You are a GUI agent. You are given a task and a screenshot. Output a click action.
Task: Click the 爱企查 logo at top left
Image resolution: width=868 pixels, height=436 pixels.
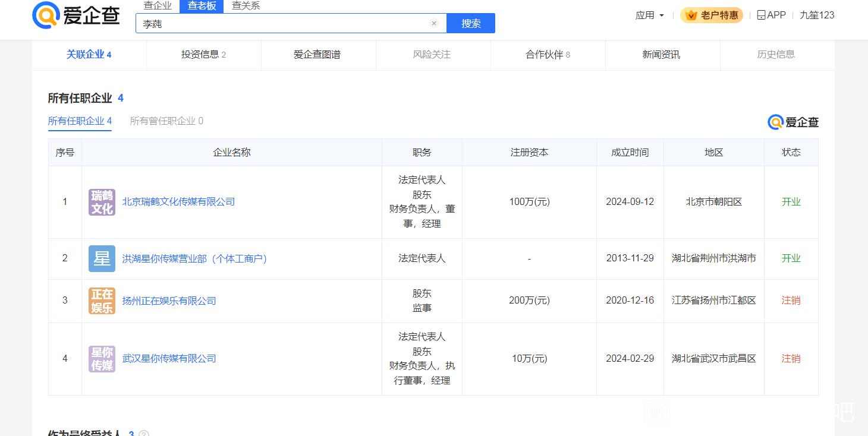(x=76, y=15)
